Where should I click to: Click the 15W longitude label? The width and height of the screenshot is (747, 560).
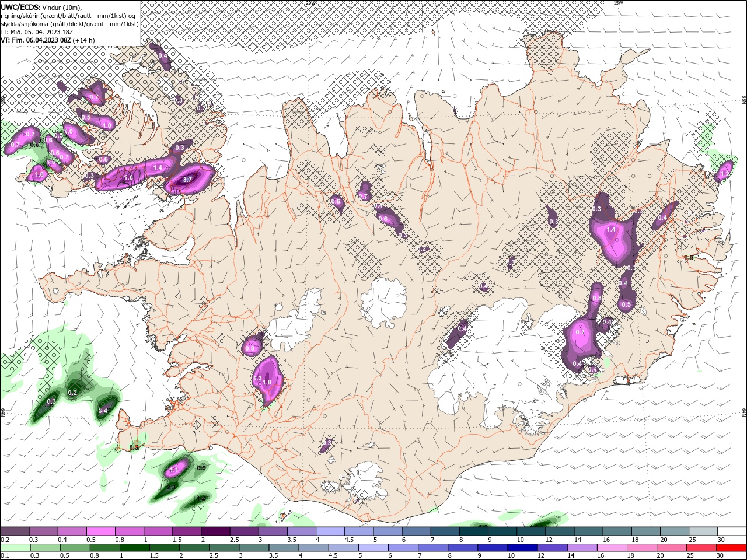click(x=617, y=3)
